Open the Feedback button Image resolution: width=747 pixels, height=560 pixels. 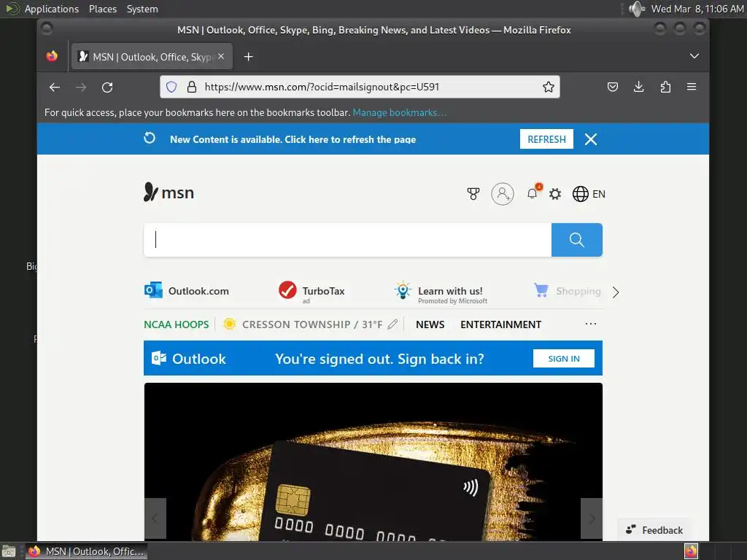(x=654, y=530)
